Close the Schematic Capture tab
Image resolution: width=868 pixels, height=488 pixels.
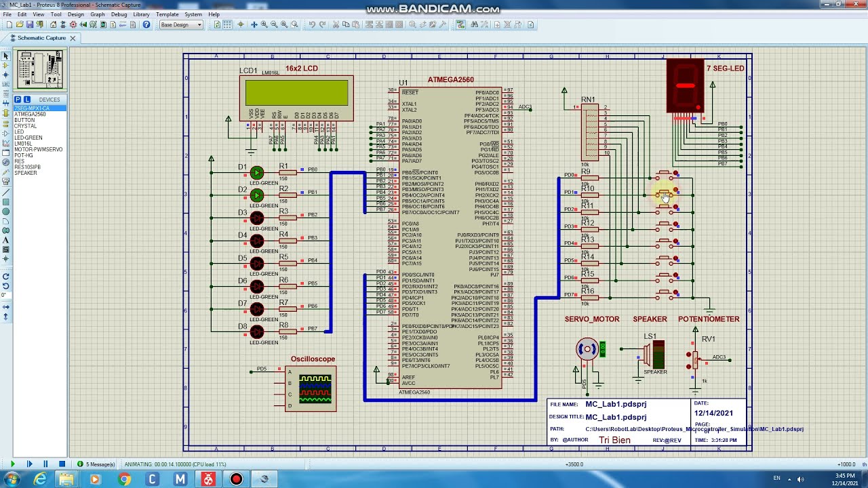click(x=73, y=38)
